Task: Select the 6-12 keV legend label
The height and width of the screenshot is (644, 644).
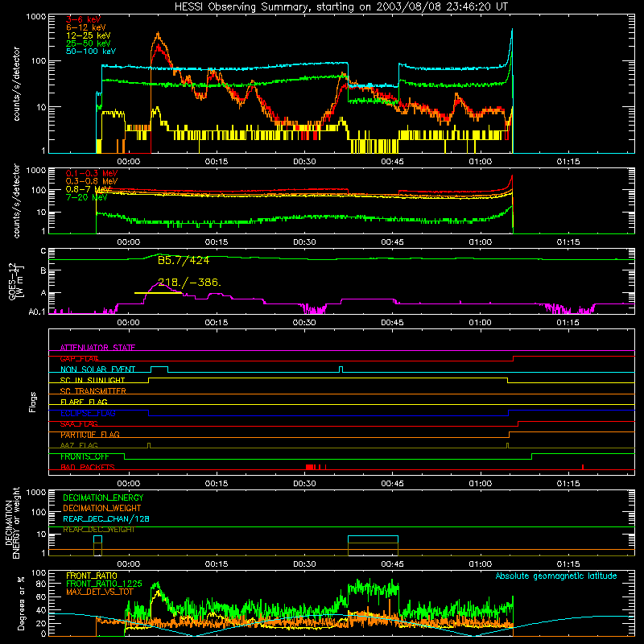Action: tap(86, 27)
